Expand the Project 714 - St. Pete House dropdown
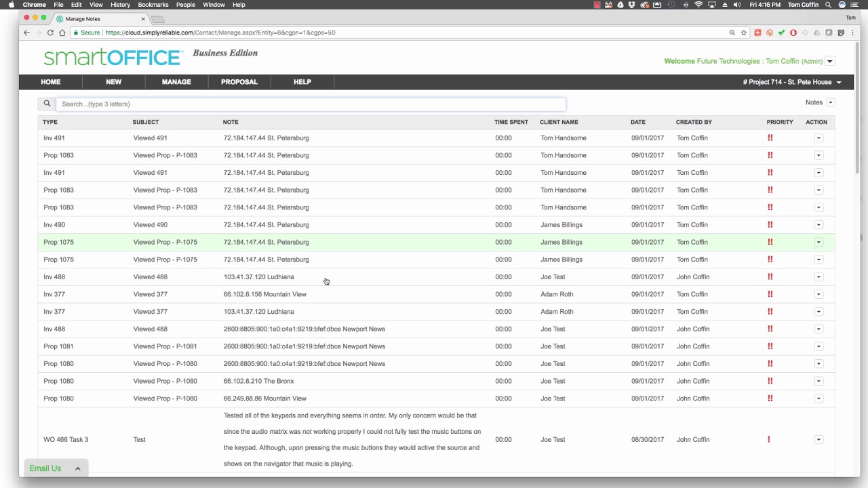This screenshot has width=868, height=488. [x=839, y=83]
